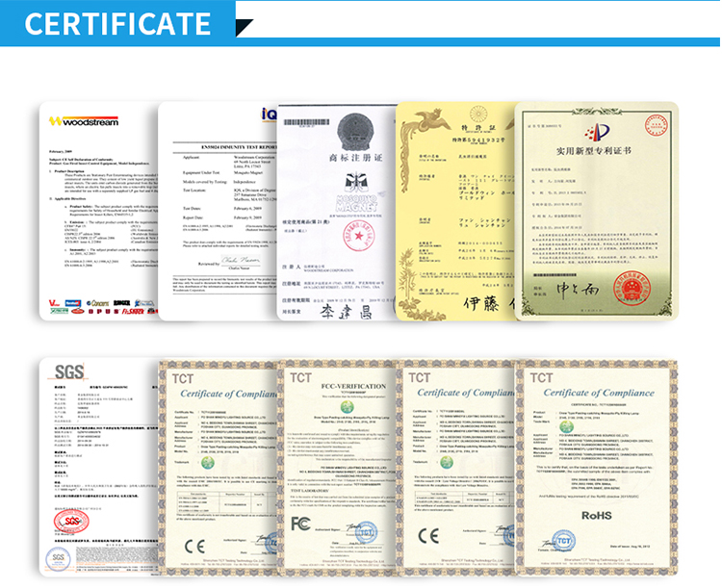Open the EN55024 Immunity Test Report document
The image size is (722, 588).
[x=218, y=212]
